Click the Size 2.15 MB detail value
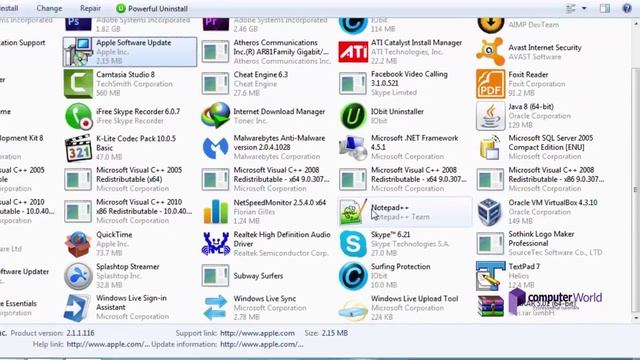640x360 pixels. pos(335,333)
